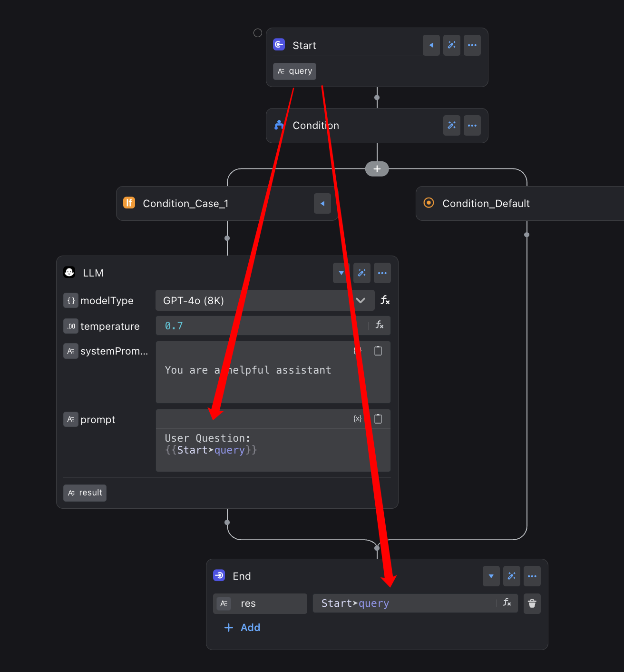Screen dimensions: 624x672
Task: Click the temperature value field showing 0.7
Action: pos(262,326)
